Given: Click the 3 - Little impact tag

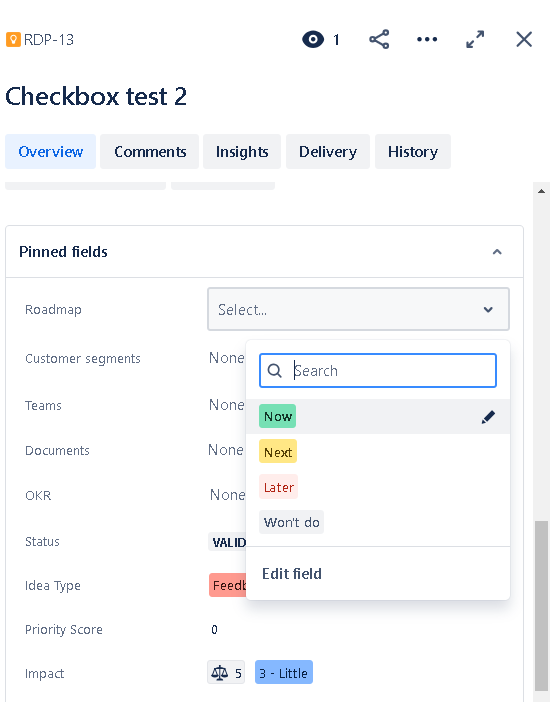Looking at the screenshot, I should point(284,672).
